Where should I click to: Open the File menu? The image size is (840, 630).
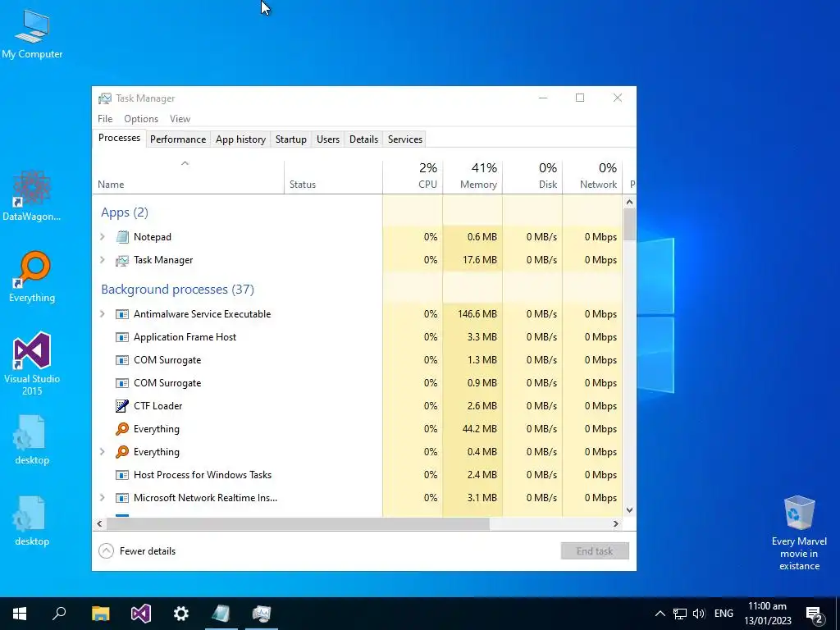(x=105, y=119)
